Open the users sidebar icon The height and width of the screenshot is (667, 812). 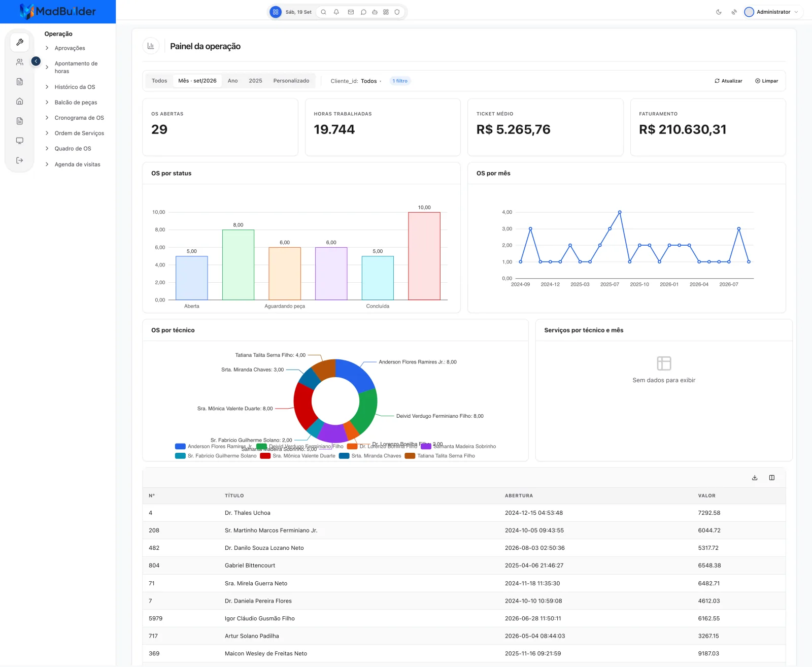click(x=20, y=62)
